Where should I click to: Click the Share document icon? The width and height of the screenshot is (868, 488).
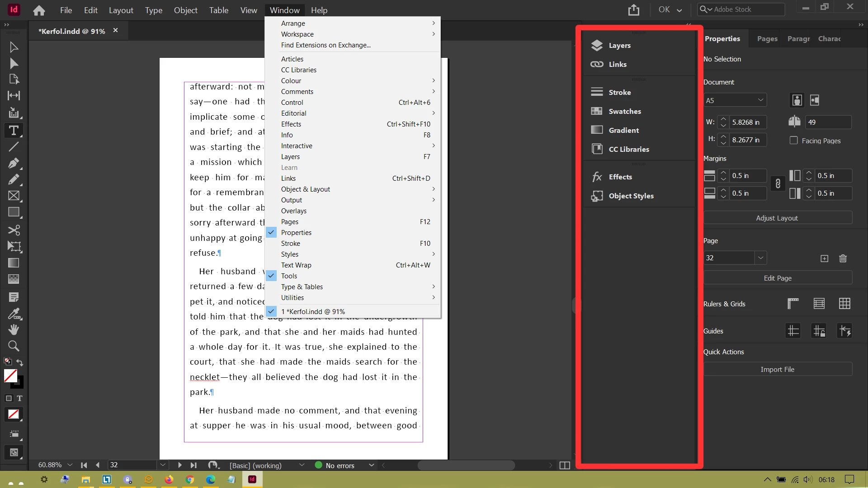coord(633,10)
